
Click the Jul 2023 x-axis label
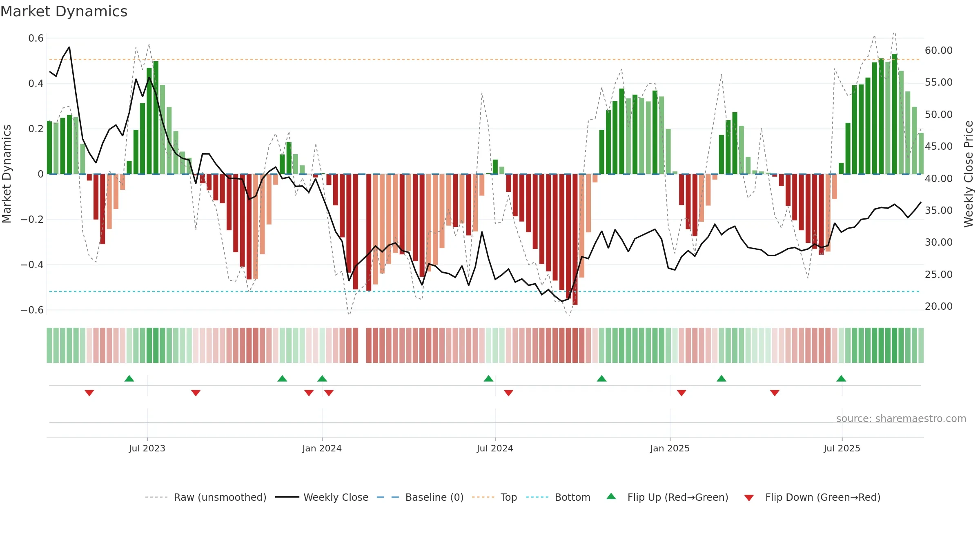pos(147,448)
